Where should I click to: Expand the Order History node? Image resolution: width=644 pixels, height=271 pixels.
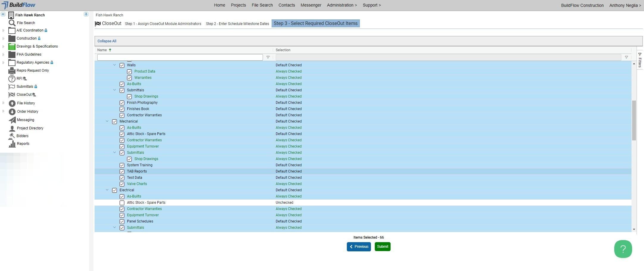[x=3, y=111]
